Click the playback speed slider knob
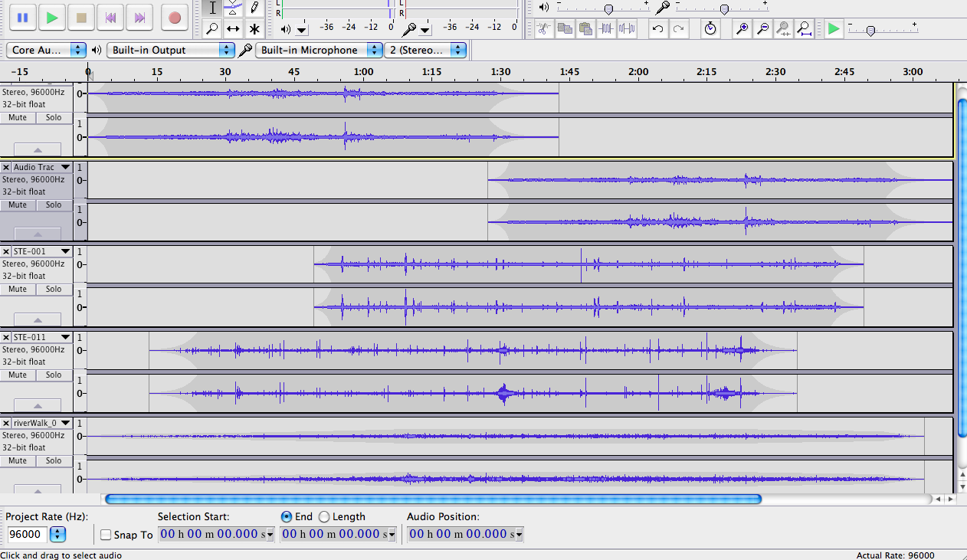The height and width of the screenshot is (560, 967). 870,31
